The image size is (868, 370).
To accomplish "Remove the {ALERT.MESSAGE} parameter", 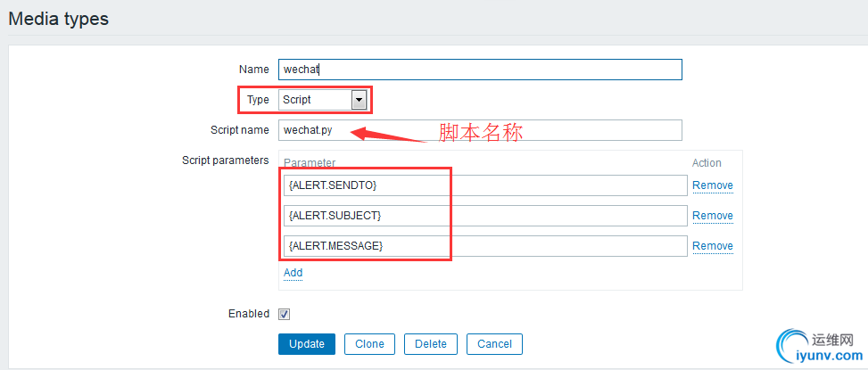I will [x=712, y=246].
